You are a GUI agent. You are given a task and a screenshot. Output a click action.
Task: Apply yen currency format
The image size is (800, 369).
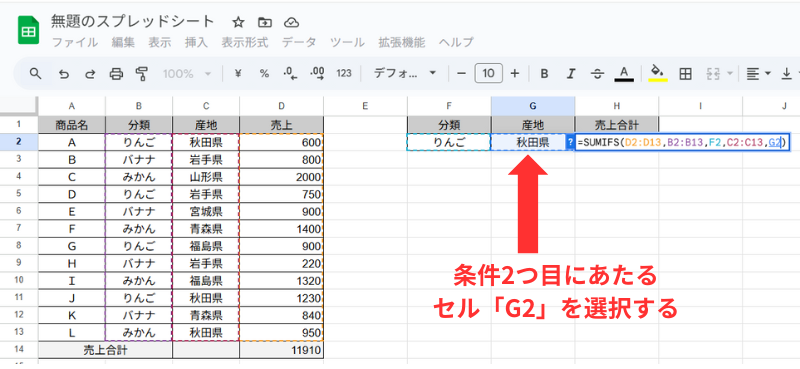tap(237, 73)
